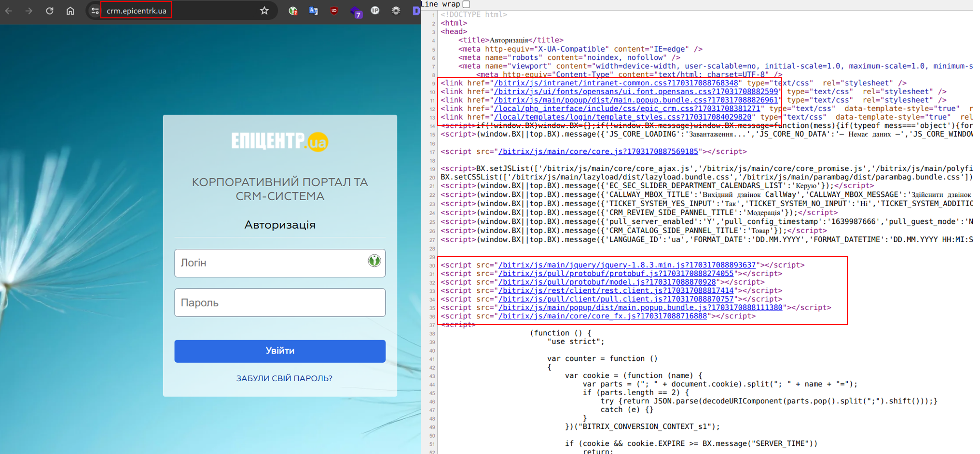Click the if (parts.length == 2) source line
The image size is (980, 454).
[x=635, y=393]
